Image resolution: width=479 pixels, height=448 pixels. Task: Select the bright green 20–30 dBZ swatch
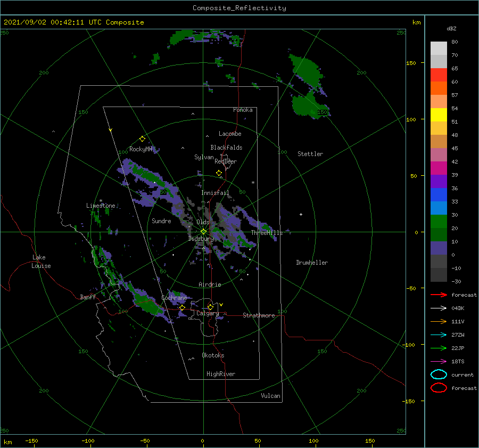pyautogui.click(x=439, y=222)
